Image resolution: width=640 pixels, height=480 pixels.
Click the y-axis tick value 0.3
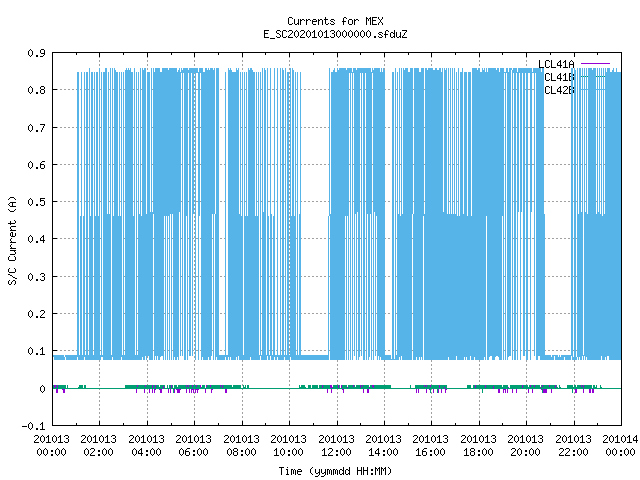[x=36, y=277]
